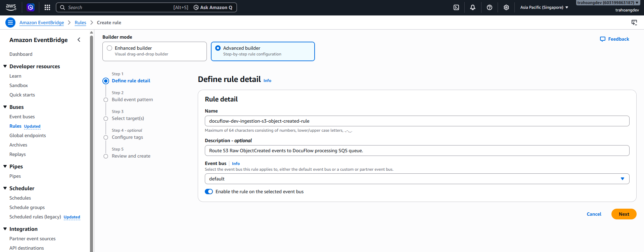Open Archives in the sidebar

18,145
